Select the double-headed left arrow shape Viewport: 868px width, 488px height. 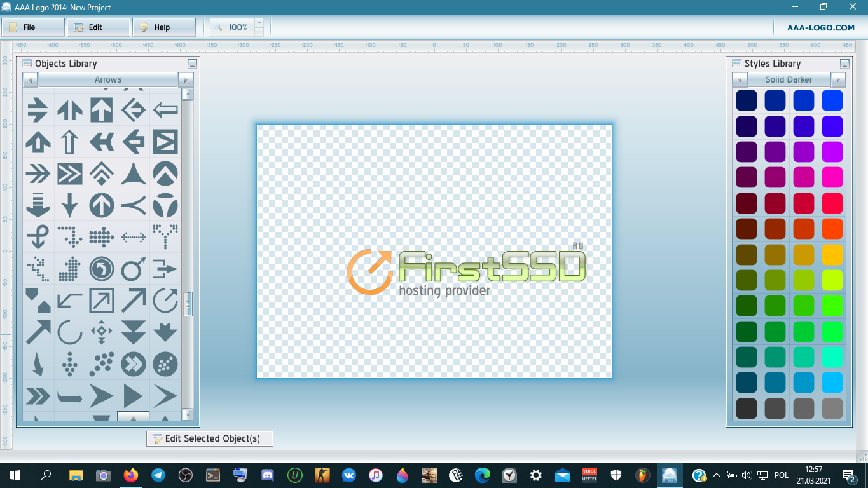coord(102,142)
